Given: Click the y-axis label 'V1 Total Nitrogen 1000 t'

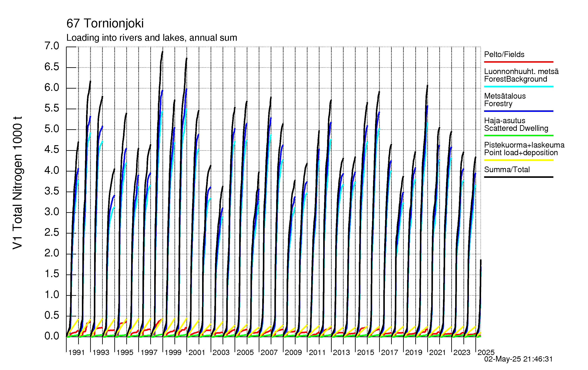Looking at the screenshot, I should pyautogui.click(x=18, y=183).
